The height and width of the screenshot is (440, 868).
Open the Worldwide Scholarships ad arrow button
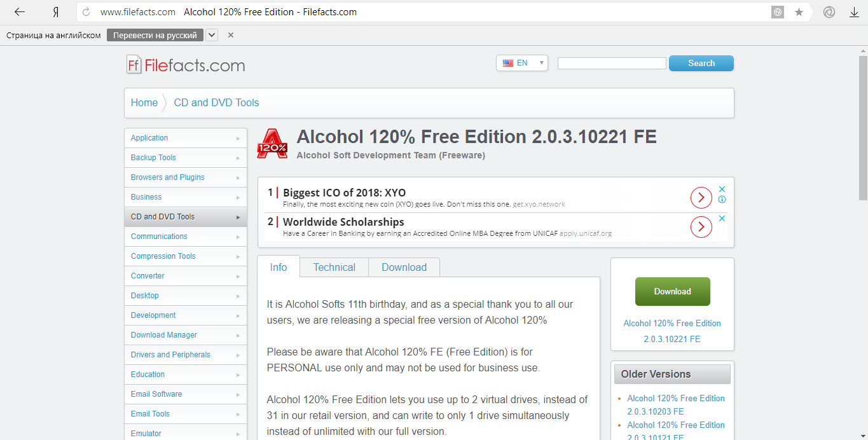pos(701,227)
